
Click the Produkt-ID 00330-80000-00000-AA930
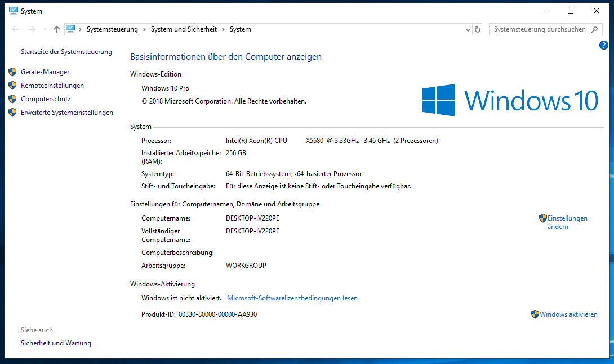coord(199,314)
